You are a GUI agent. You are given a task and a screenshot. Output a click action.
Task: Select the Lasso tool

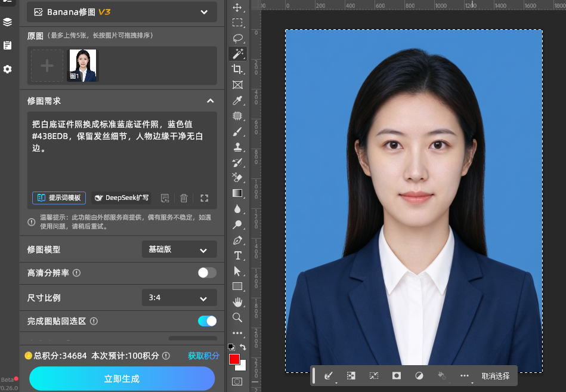[237, 38]
